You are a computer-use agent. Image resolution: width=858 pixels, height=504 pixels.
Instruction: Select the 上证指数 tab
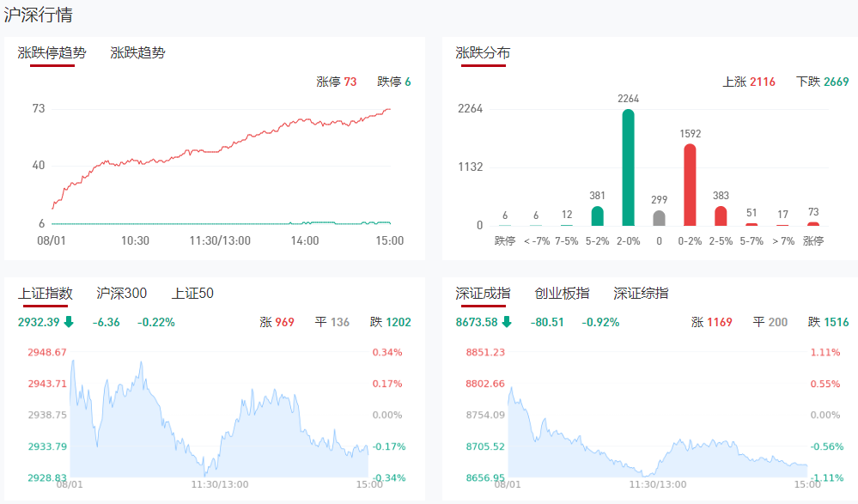coord(46,294)
